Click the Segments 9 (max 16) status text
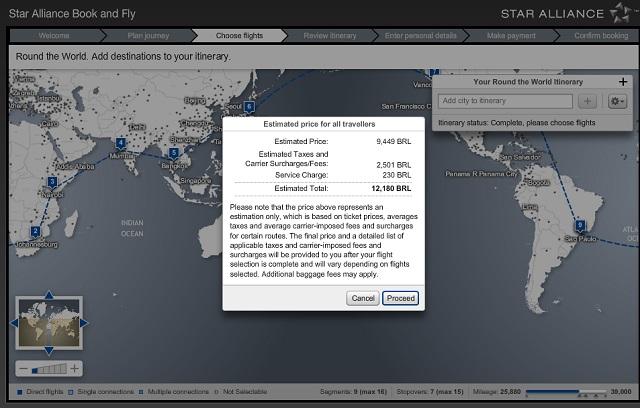Viewport: 640px width, 408px height. click(x=353, y=392)
